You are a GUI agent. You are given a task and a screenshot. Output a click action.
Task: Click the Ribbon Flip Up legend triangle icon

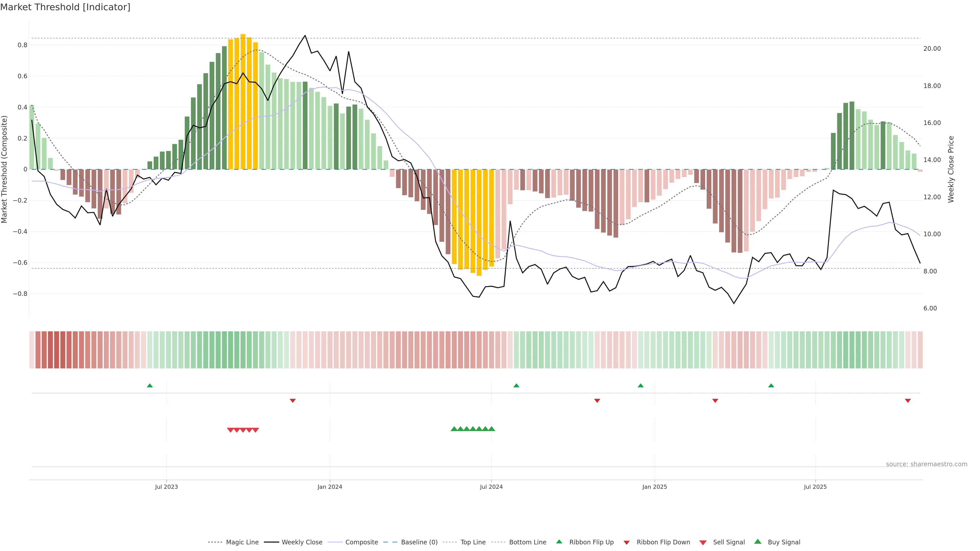click(559, 542)
